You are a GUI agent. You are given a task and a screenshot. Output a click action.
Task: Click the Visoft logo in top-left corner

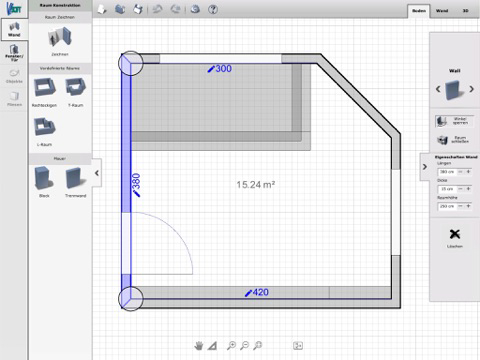[x=14, y=8]
